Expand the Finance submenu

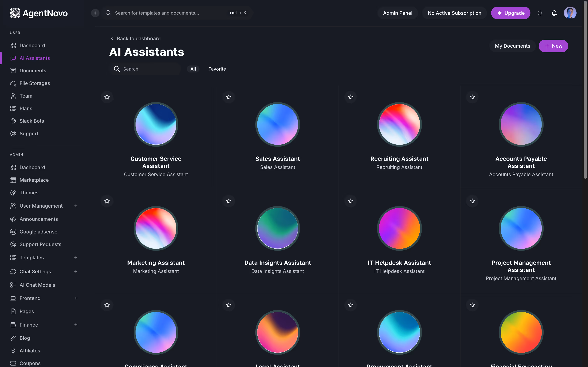click(76, 325)
